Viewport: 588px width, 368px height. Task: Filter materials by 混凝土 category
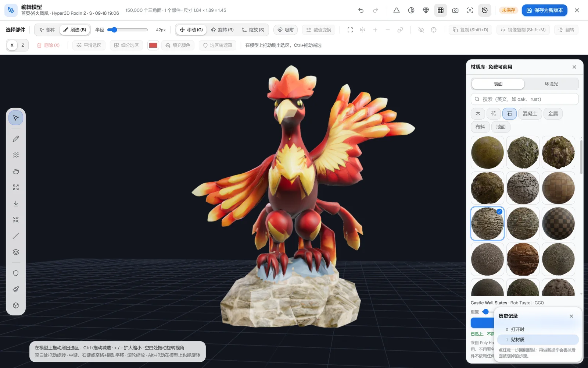[x=530, y=114]
